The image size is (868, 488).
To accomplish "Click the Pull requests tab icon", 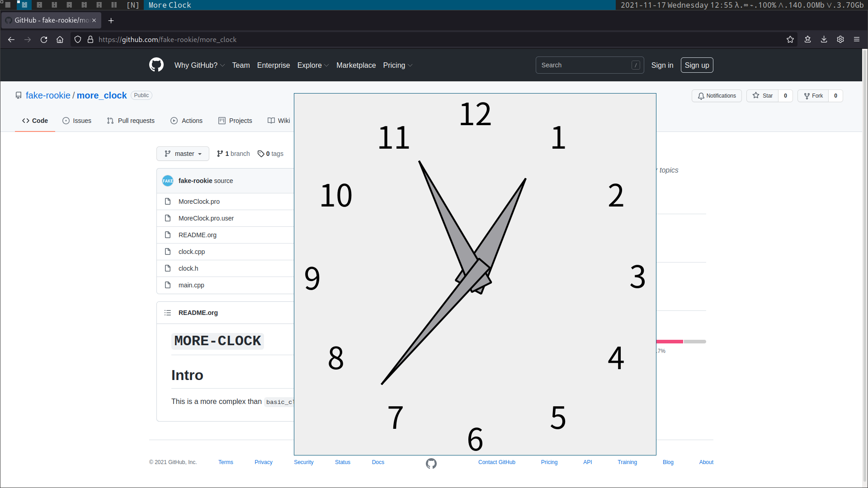I will click(x=110, y=120).
